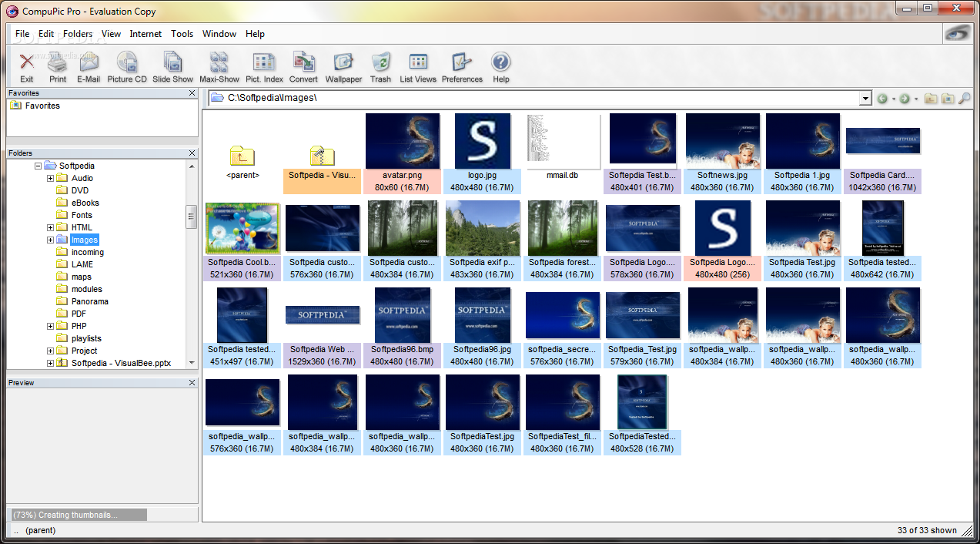Go back with the green left arrow
980x544 pixels.
click(x=882, y=99)
